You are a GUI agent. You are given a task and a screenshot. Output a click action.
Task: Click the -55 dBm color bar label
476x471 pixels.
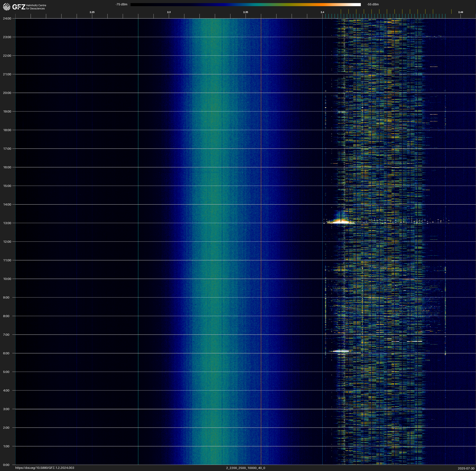[x=373, y=4]
